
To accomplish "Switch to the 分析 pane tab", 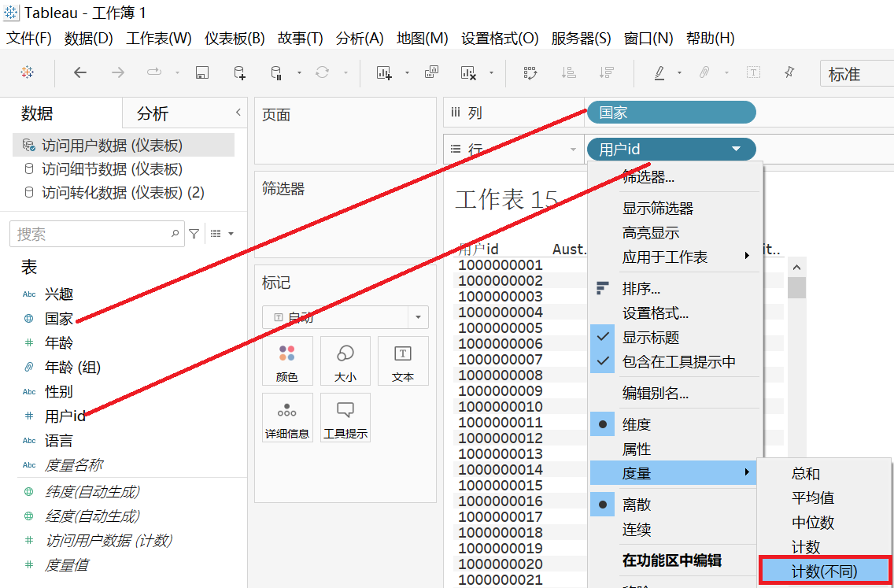I will (x=153, y=113).
